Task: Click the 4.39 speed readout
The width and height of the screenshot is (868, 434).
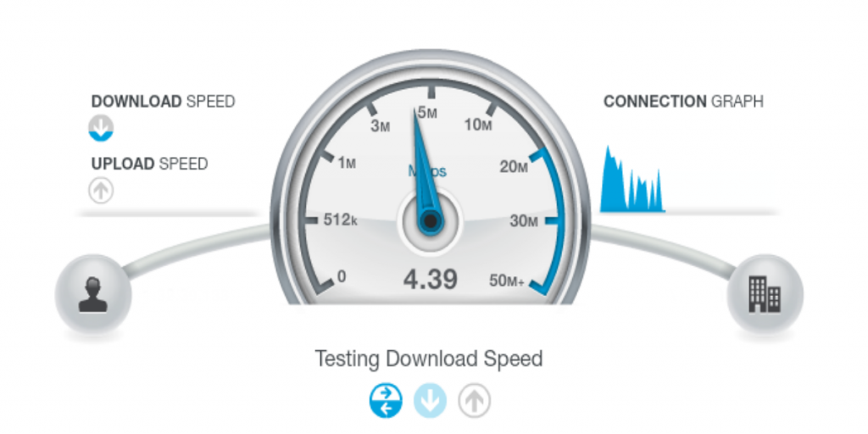Action: click(x=430, y=280)
